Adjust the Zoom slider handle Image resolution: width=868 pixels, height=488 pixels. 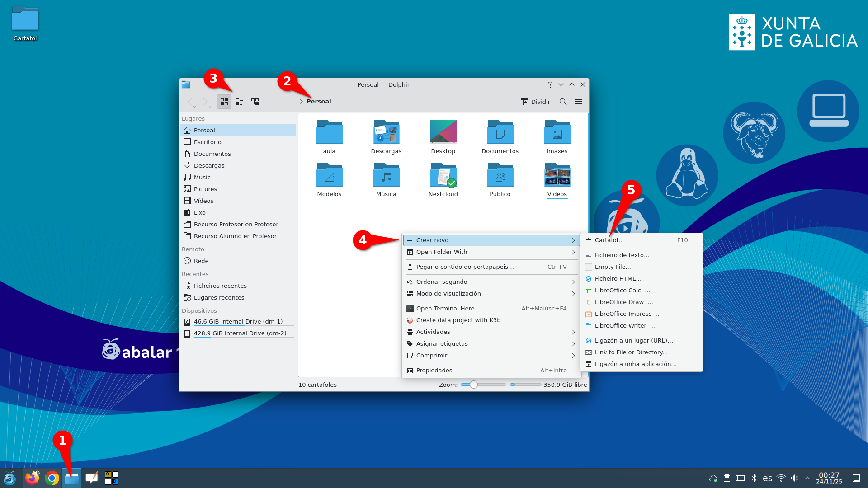473,385
